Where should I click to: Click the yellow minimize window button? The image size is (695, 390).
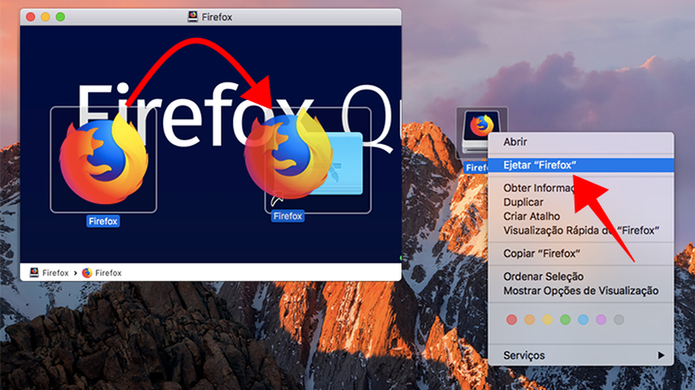45,17
